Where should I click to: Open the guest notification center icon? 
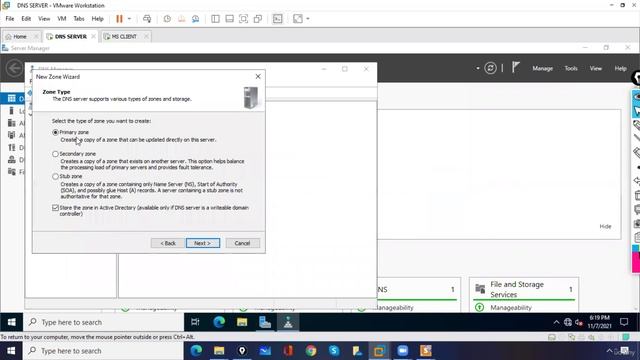(x=624, y=322)
